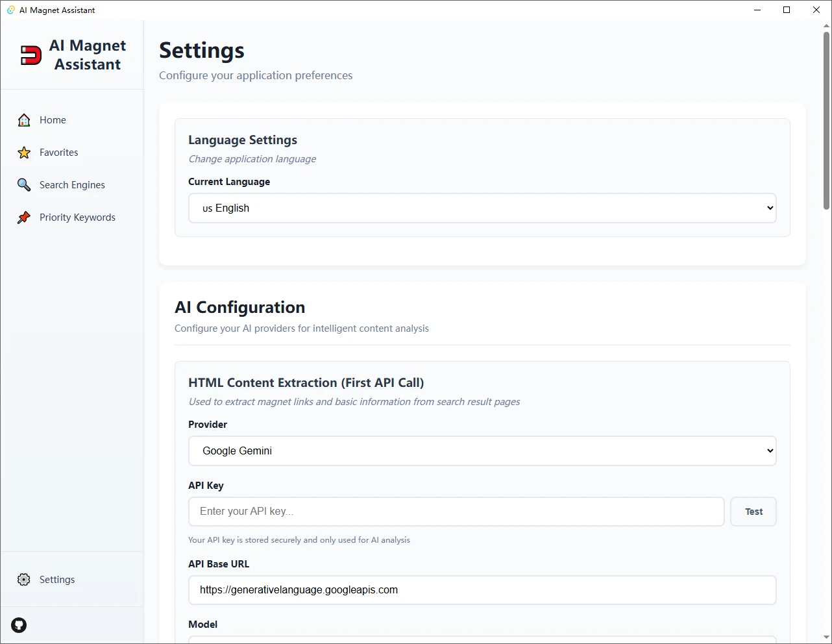Open the GitHub icon link
Viewport: 832px width, 644px height.
(x=19, y=625)
